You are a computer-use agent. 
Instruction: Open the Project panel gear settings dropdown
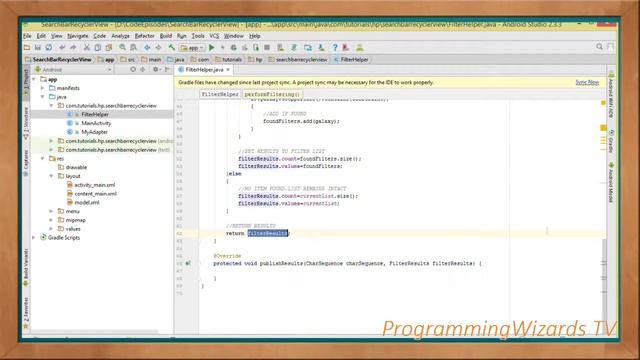[x=156, y=70]
